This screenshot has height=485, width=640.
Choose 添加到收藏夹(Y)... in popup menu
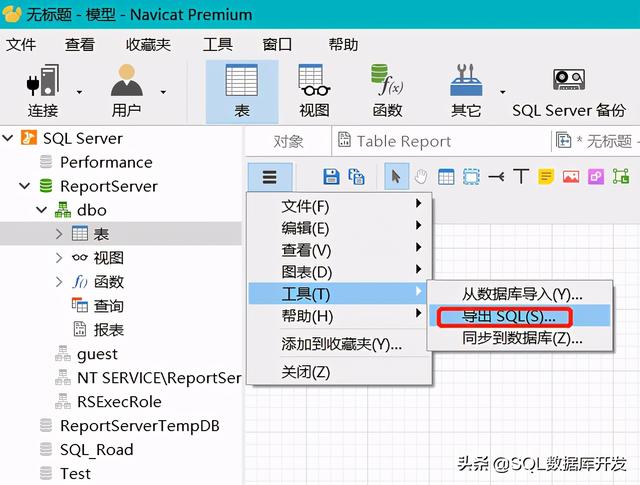click(341, 344)
